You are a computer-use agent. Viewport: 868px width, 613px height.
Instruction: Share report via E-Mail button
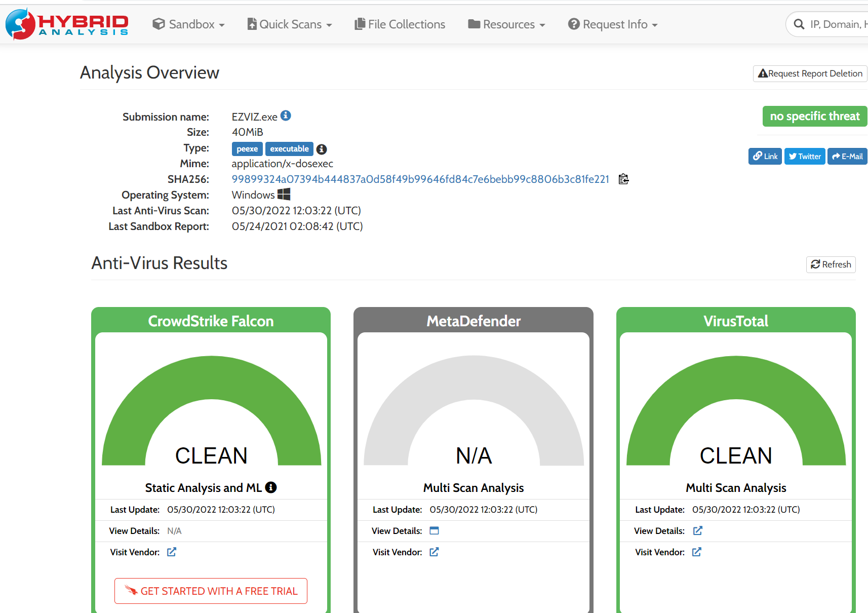click(848, 157)
